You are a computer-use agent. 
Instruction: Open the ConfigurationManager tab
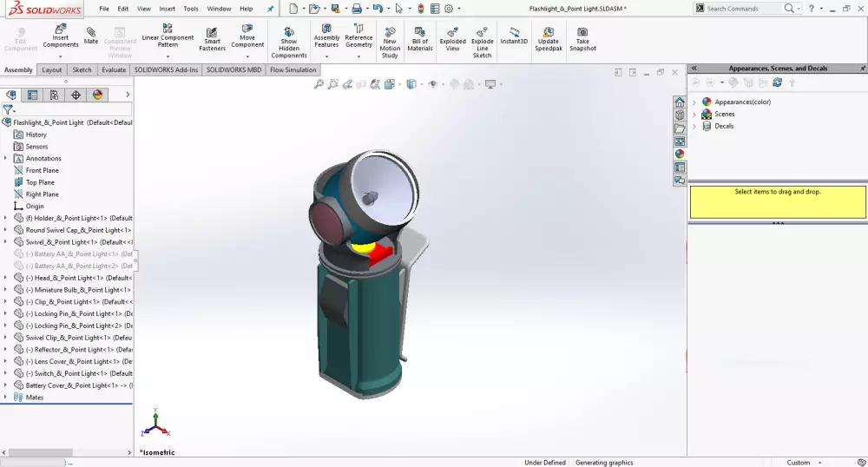click(54, 95)
